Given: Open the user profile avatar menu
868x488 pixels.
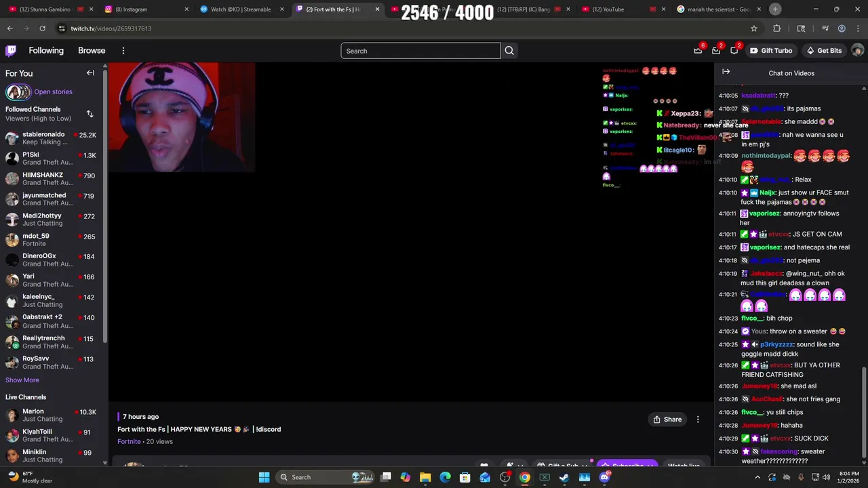Looking at the screenshot, I should (857, 51).
